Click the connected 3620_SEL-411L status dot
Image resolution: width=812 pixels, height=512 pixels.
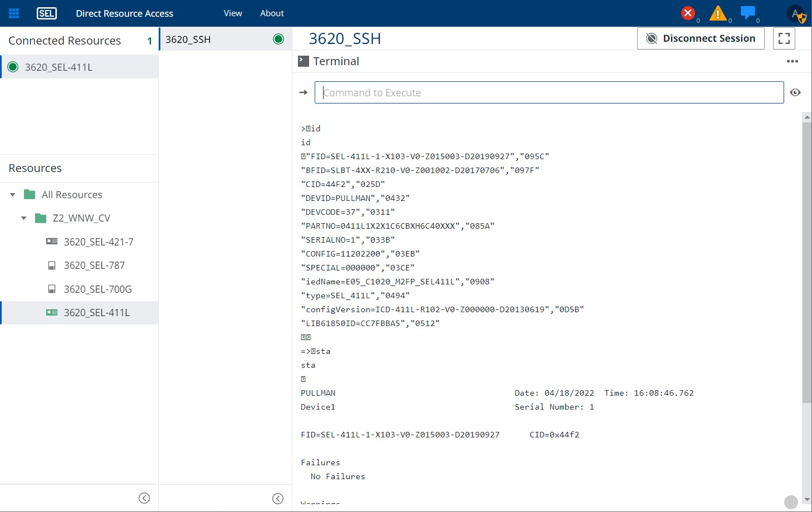tap(13, 67)
